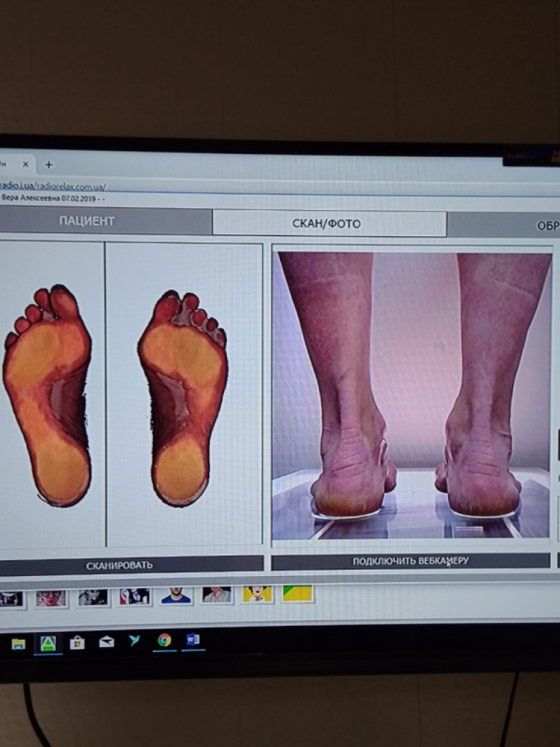
Task: Open the Mail app taskbar icon
Action: (x=106, y=643)
